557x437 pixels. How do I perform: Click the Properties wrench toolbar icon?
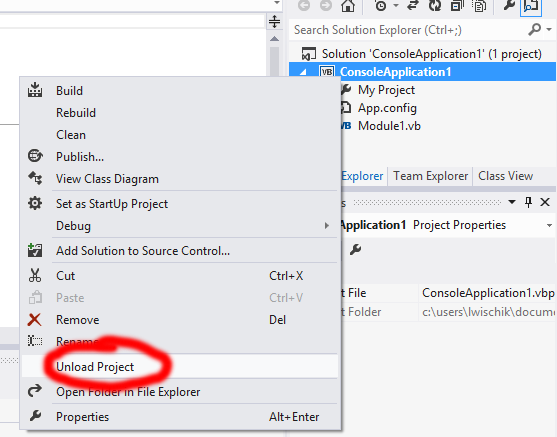click(509, 5)
